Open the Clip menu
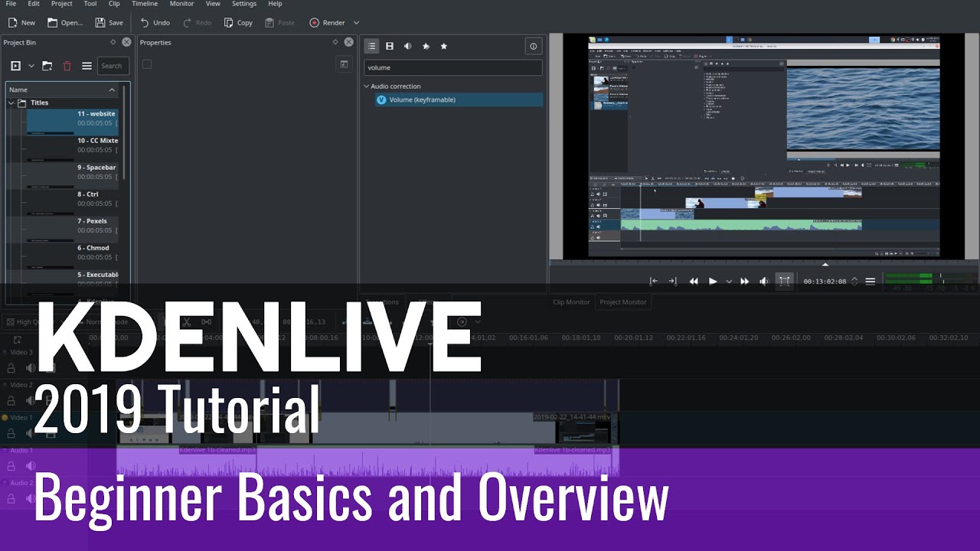The image size is (980, 551). 114,4
